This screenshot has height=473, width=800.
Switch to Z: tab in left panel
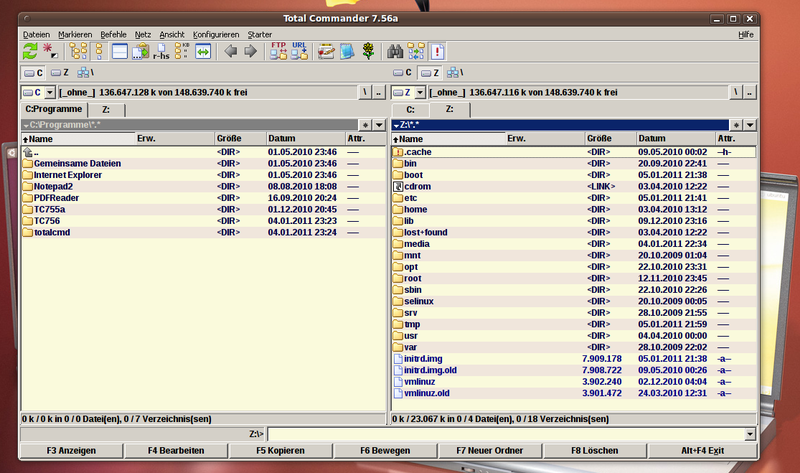[106, 110]
